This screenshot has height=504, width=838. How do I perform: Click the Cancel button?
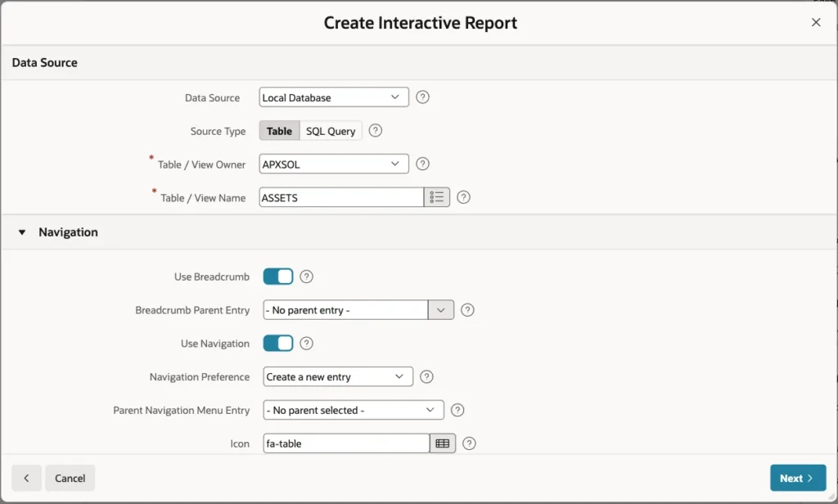(70, 478)
